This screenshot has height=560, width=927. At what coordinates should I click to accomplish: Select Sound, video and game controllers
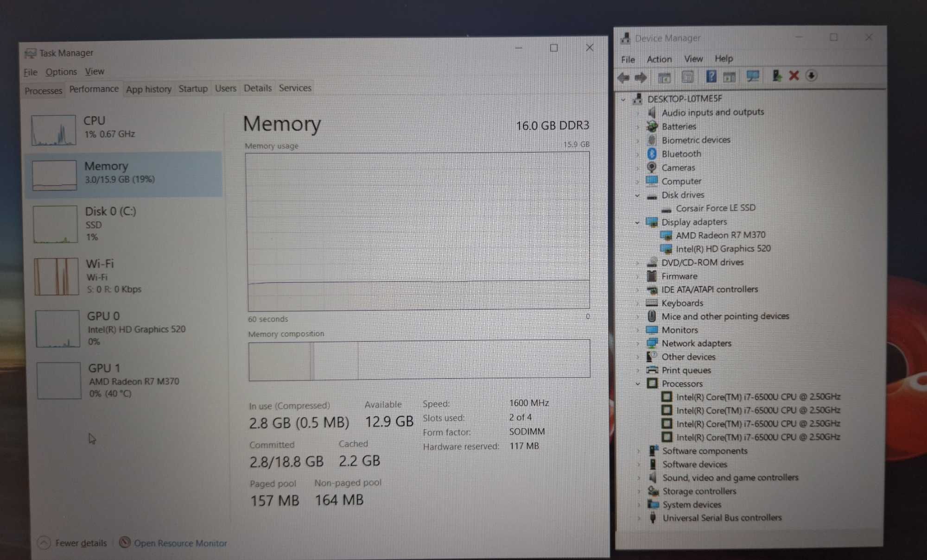(x=730, y=478)
